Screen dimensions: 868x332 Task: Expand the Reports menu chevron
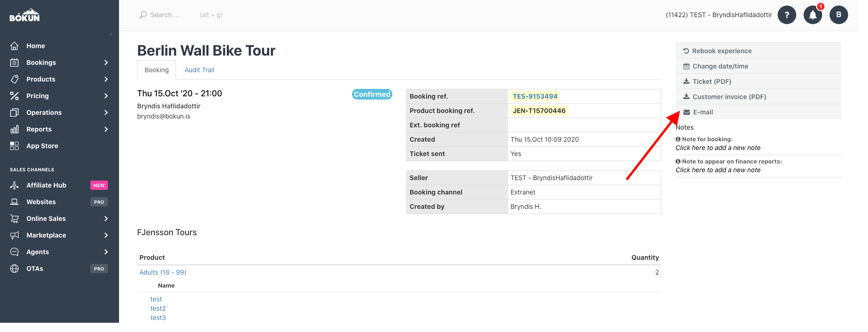(106, 129)
